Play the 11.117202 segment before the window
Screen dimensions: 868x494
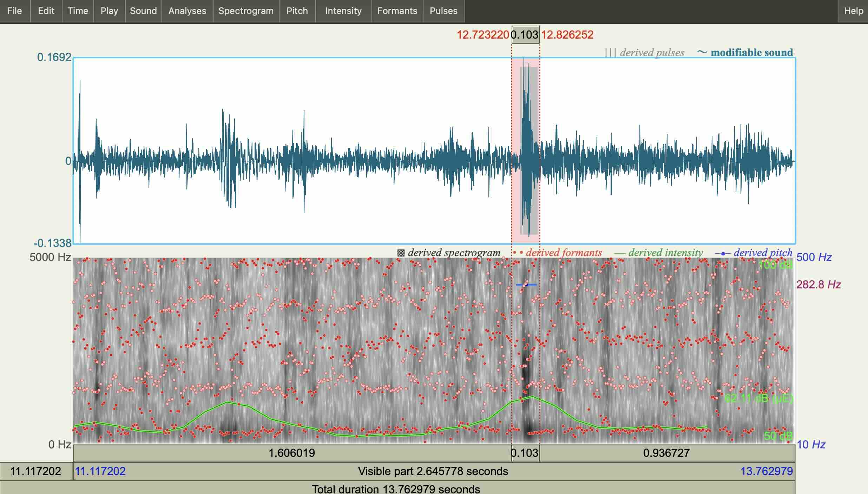tap(36, 471)
